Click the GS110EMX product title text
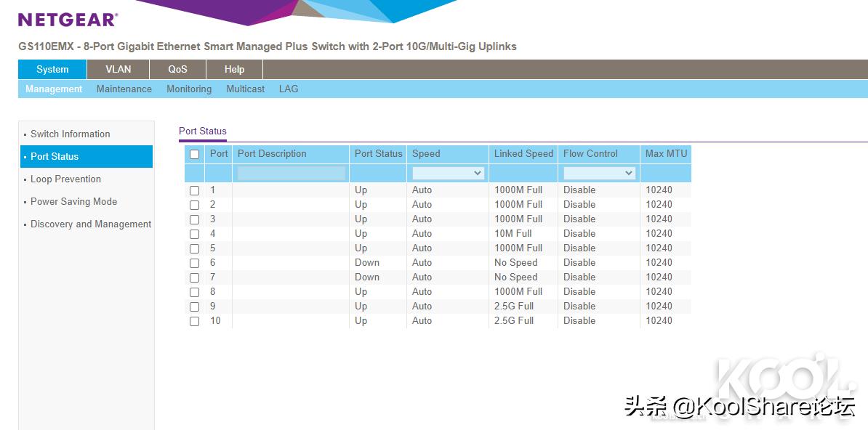868x430 pixels. (268, 46)
